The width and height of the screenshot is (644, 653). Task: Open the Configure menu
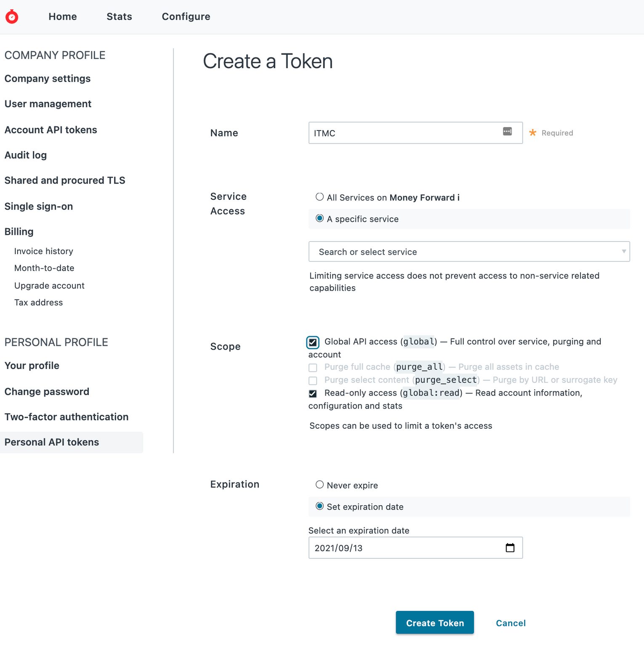click(186, 16)
